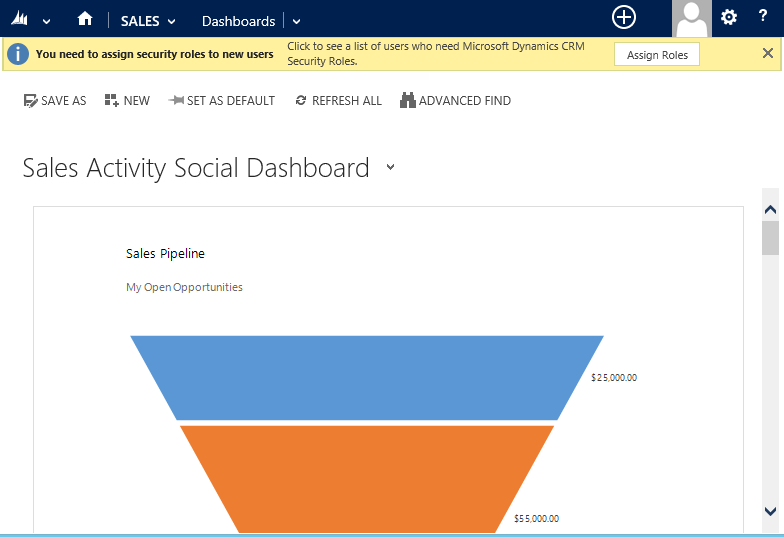Click the Help question mark icon
The width and height of the screenshot is (784, 537).
point(762,17)
